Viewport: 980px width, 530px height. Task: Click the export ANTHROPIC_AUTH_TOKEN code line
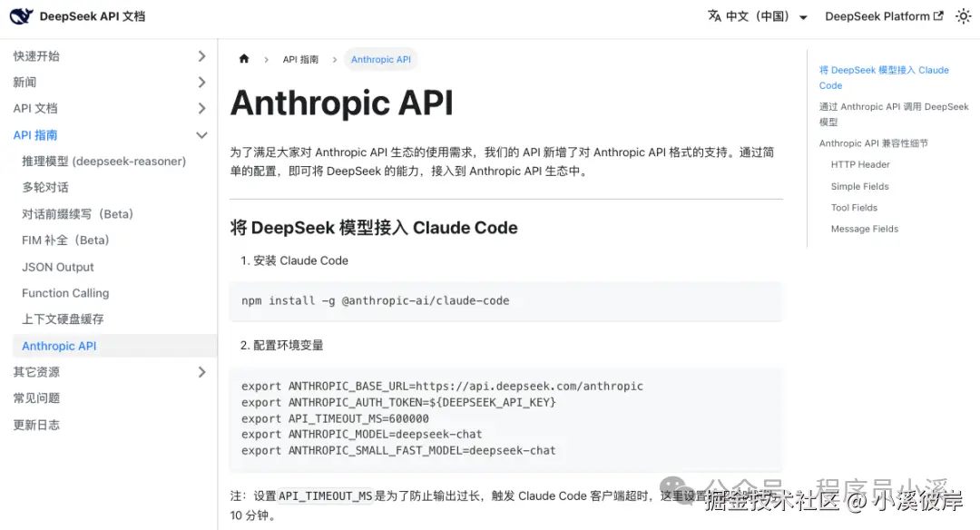(398, 403)
